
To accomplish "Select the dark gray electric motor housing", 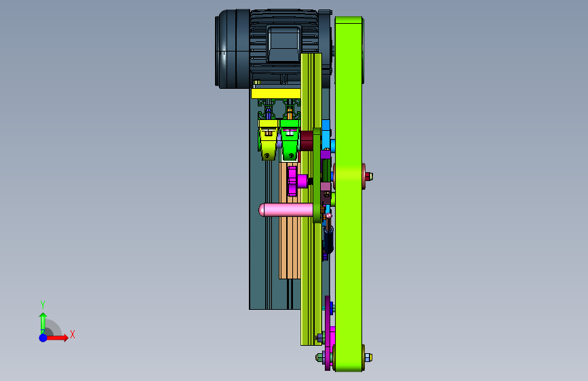I will (273, 49).
